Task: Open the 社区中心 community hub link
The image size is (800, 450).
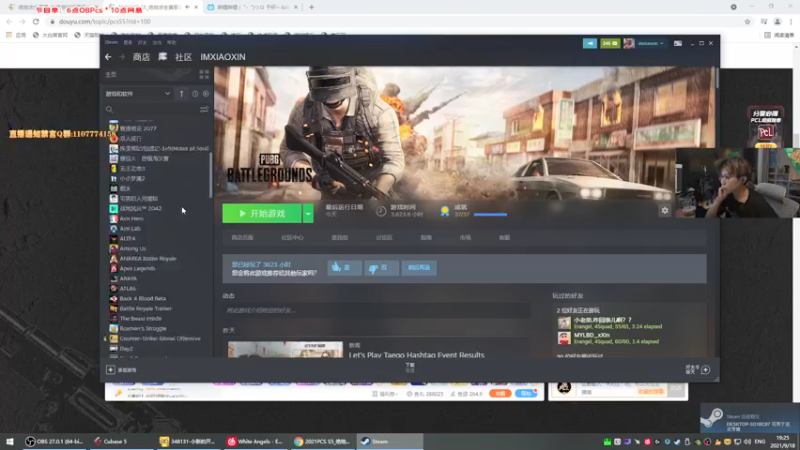Action: [292, 238]
